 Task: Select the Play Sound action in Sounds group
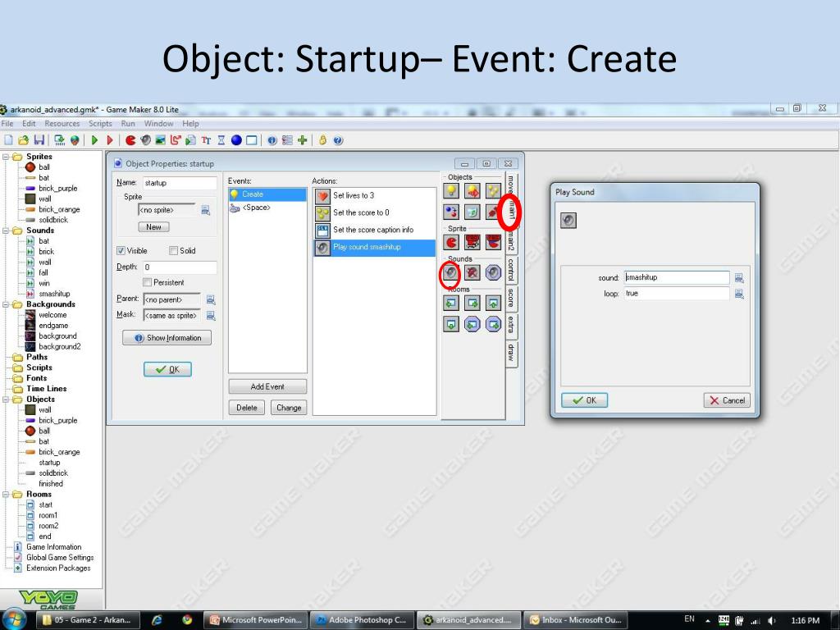pos(451,272)
